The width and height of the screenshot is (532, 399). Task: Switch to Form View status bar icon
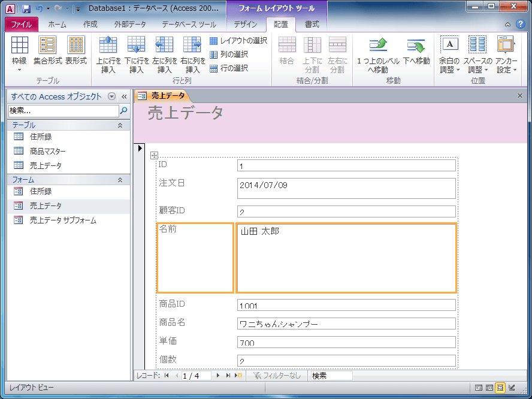pos(479,388)
